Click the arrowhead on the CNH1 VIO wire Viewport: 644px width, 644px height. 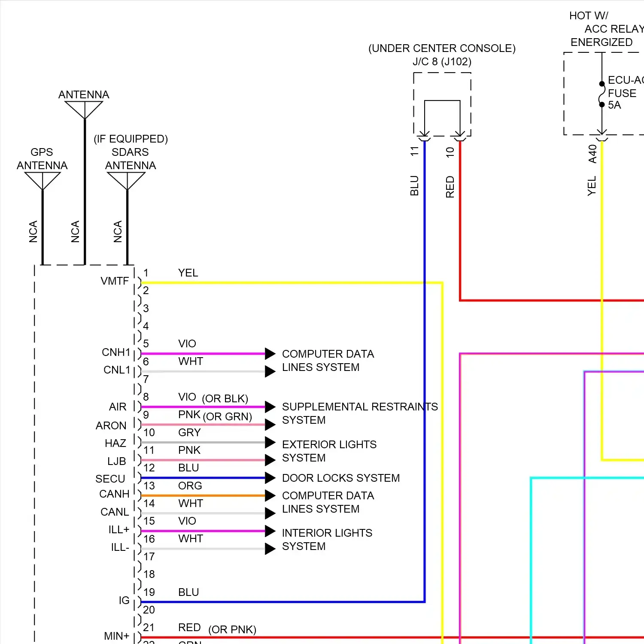click(270, 354)
